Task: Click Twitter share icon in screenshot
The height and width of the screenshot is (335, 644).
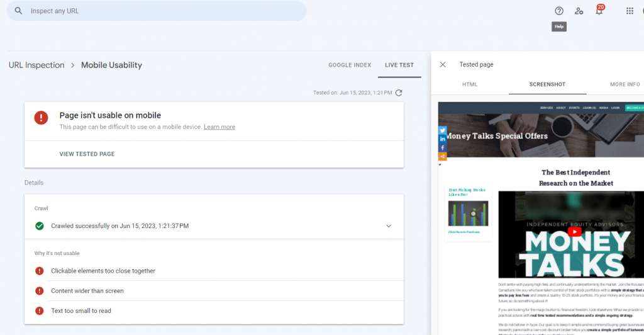Action: [442, 130]
